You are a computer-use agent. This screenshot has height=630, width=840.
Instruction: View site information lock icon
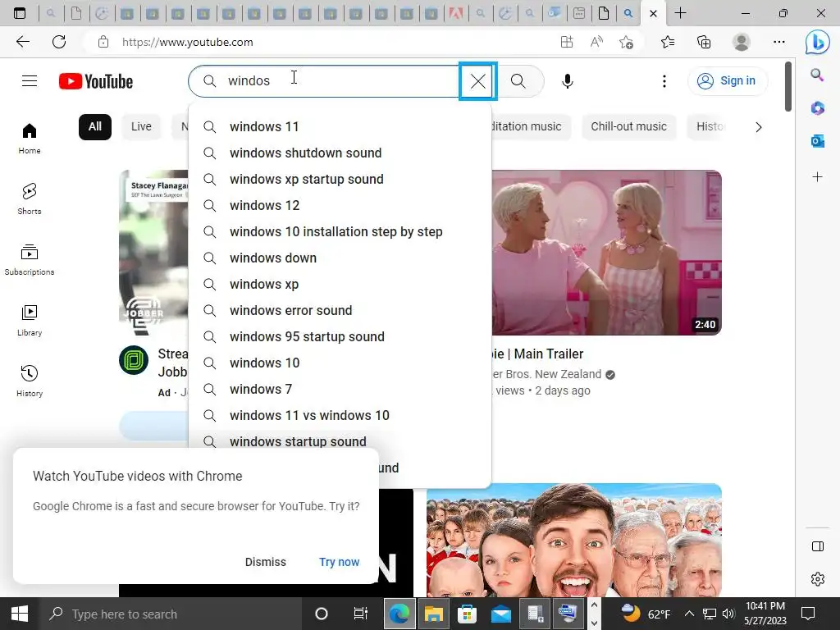pos(103,42)
